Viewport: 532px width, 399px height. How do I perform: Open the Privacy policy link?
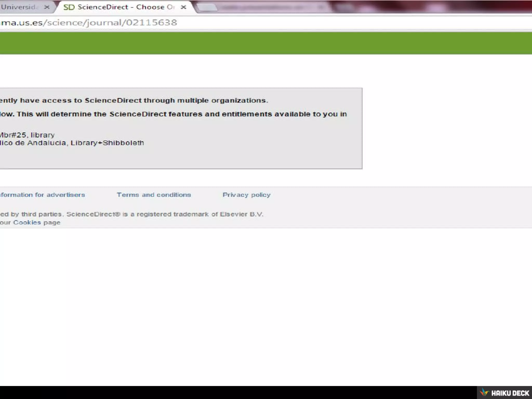(x=247, y=195)
